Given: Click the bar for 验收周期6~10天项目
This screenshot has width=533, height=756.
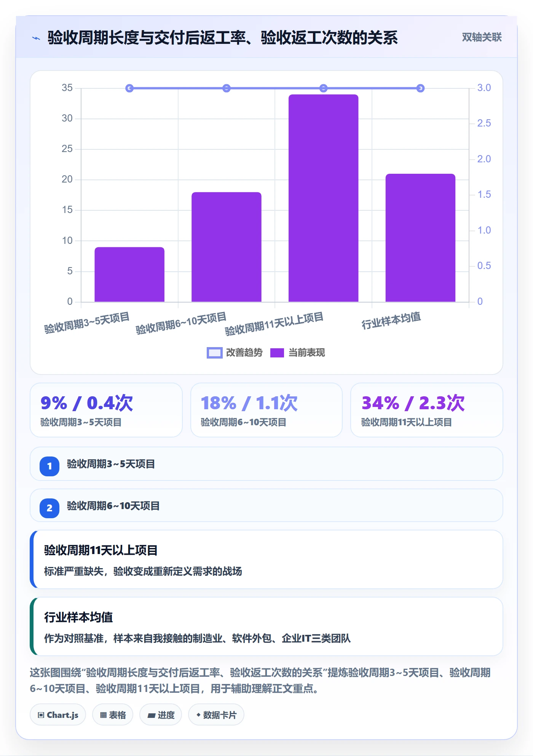Looking at the screenshot, I should pos(227,247).
